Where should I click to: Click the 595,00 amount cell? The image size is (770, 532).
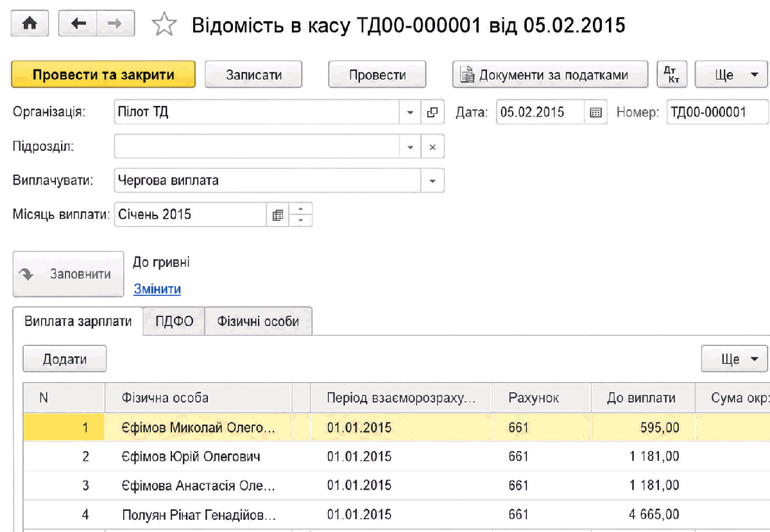[x=644, y=427]
